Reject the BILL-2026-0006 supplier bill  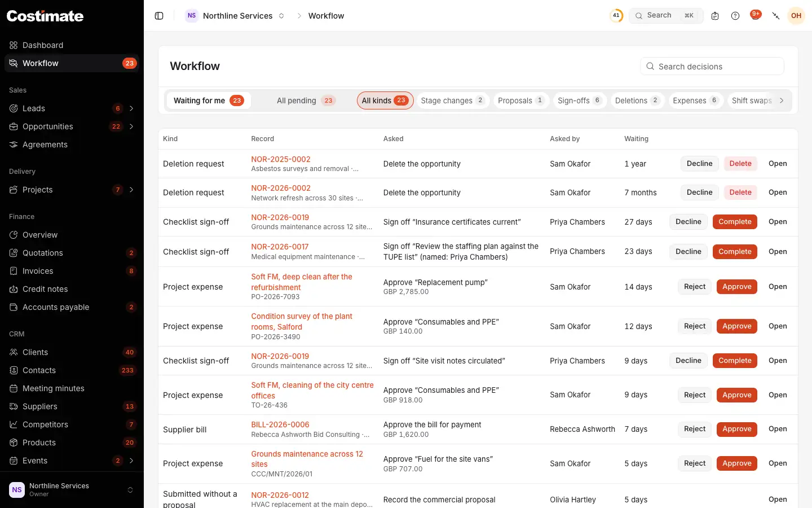695,429
